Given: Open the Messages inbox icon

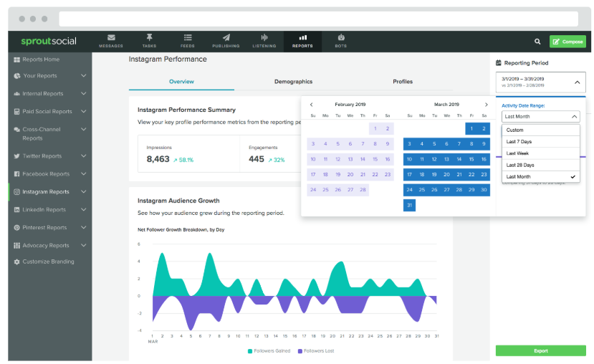Looking at the screenshot, I should (x=111, y=37).
